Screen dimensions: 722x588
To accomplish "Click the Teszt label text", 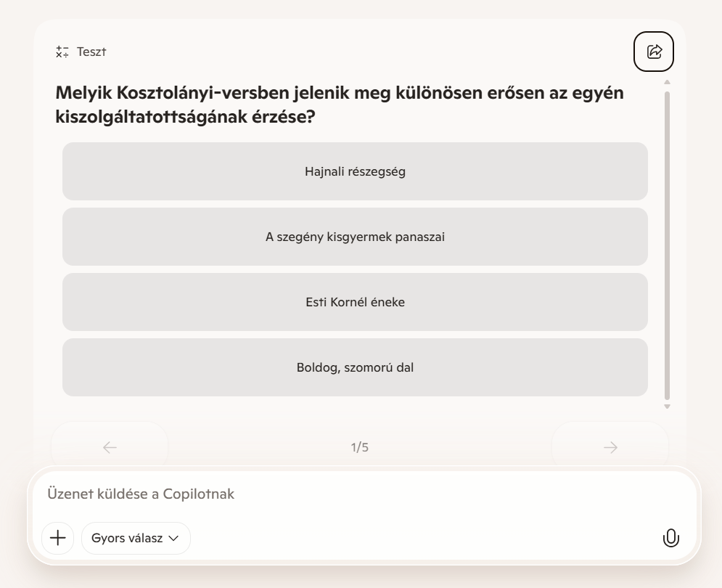I will [x=91, y=52].
